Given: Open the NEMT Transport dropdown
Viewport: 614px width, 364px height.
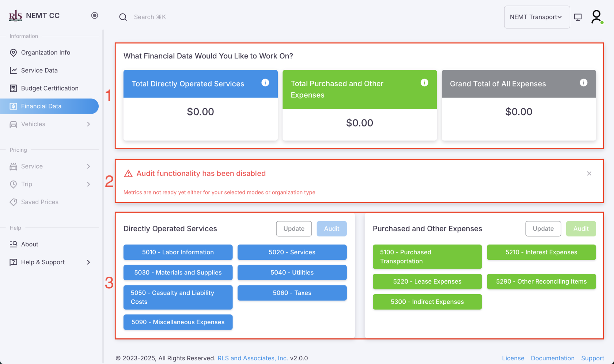Looking at the screenshot, I should 537,17.
